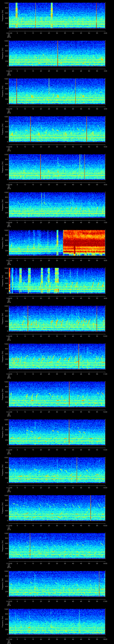Click the red spike near 12s in the 0:09:00 spectrogram
The image size is (114, 644).
[28, 318]
